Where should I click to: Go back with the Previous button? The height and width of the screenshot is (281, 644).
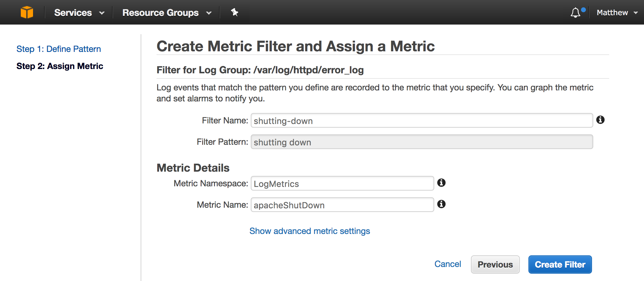(495, 265)
